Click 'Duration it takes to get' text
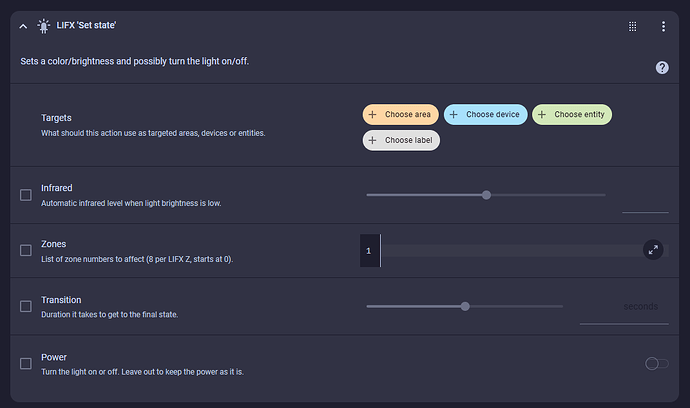 [x=110, y=315]
